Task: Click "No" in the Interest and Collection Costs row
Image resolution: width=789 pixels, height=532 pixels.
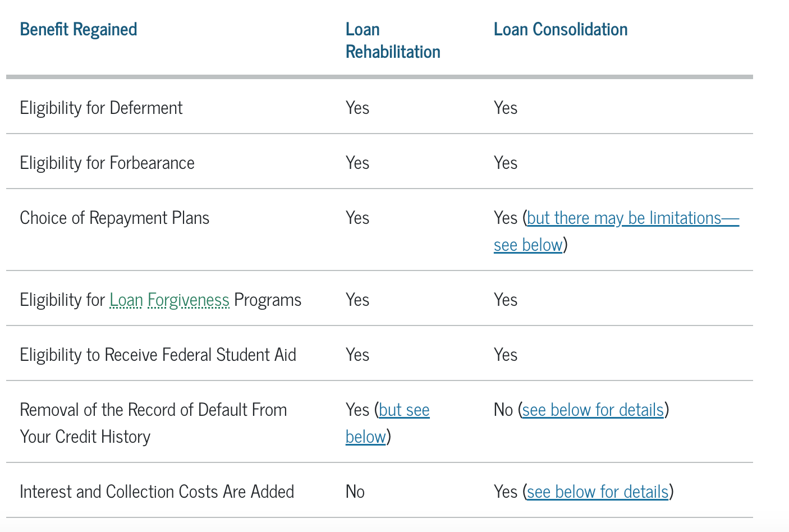Action: coord(355,492)
